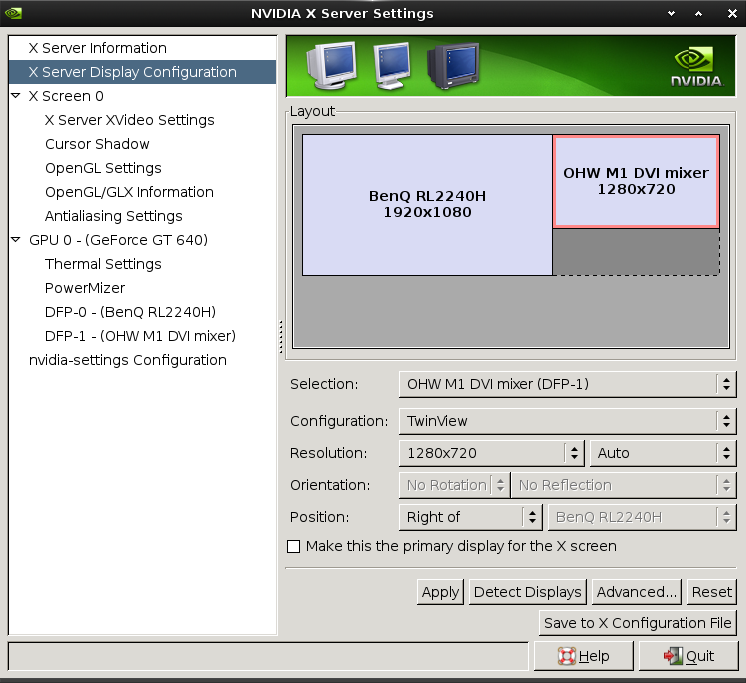Image resolution: width=746 pixels, height=683 pixels.
Task: Select DFP-0 BenQ RL2240H entry
Action: coord(130,312)
